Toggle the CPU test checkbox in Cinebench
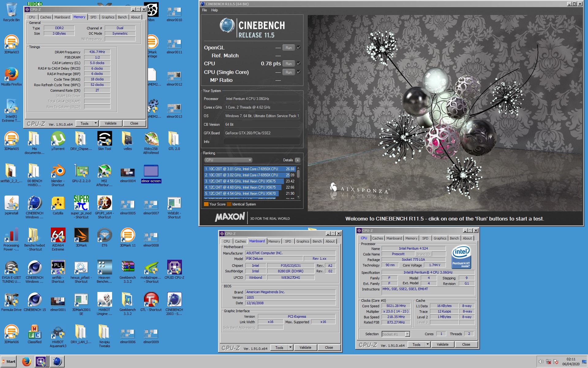Screen dimensions: 588x368 299,63
